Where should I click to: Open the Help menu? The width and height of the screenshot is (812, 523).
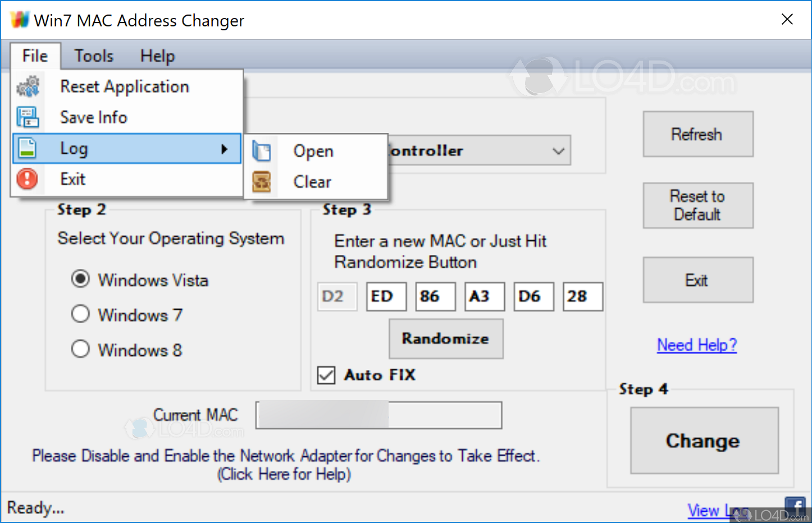pos(158,56)
